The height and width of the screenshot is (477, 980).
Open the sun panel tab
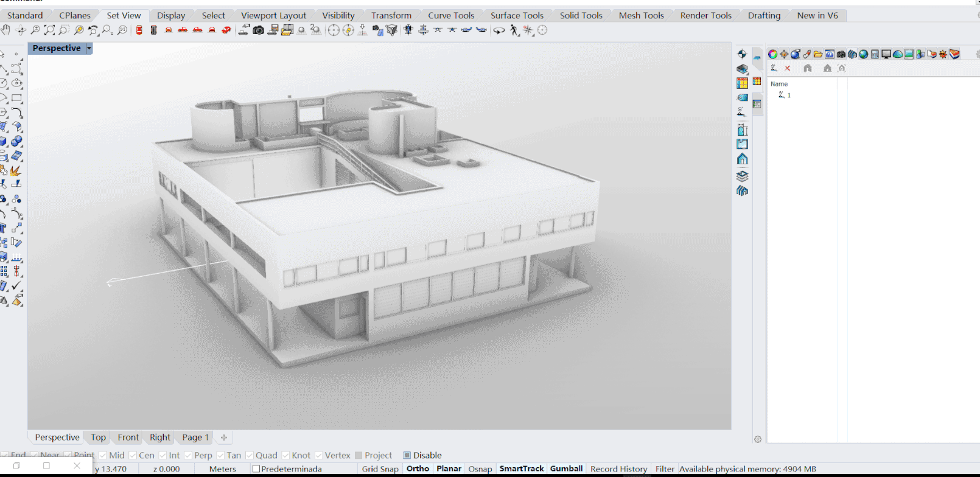click(943, 54)
